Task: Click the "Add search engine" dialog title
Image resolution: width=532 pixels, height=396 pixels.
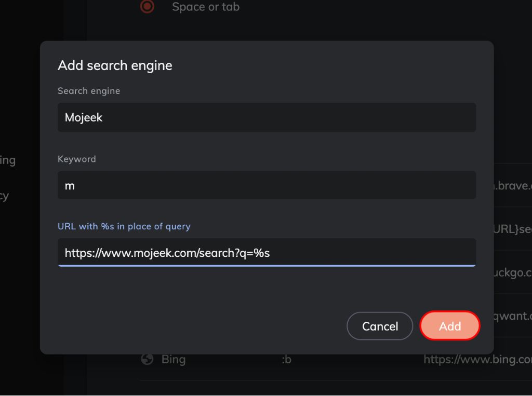Action: click(x=115, y=65)
